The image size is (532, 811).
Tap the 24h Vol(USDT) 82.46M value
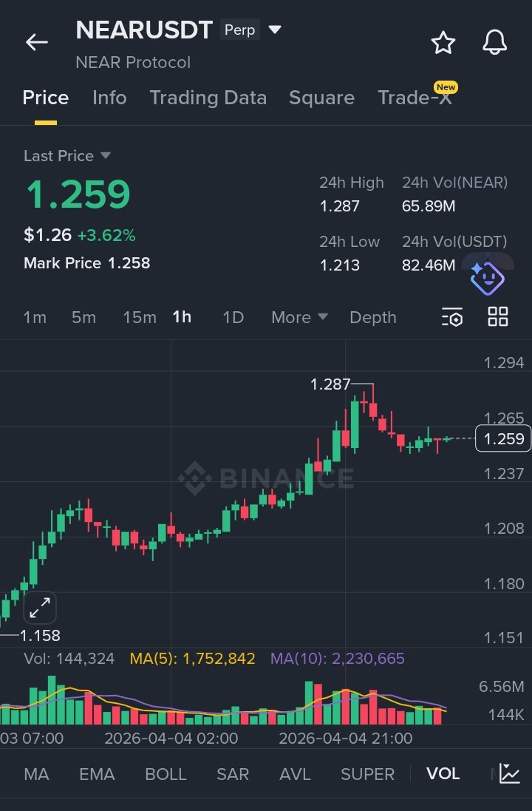point(429,265)
